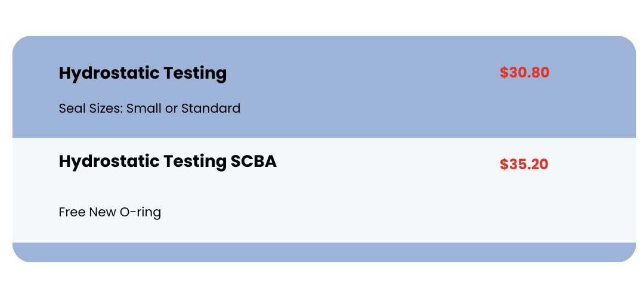
Task: Click the blue footer strip of the card
Action: 324,252
